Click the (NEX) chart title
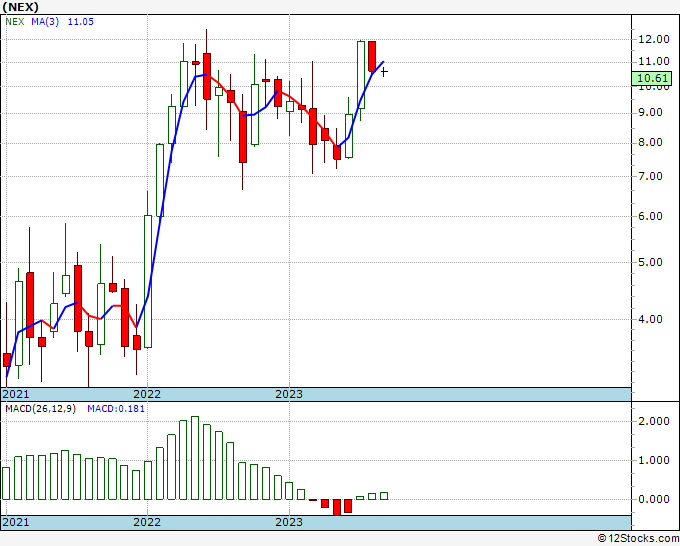The image size is (680, 546). pos(20,7)
